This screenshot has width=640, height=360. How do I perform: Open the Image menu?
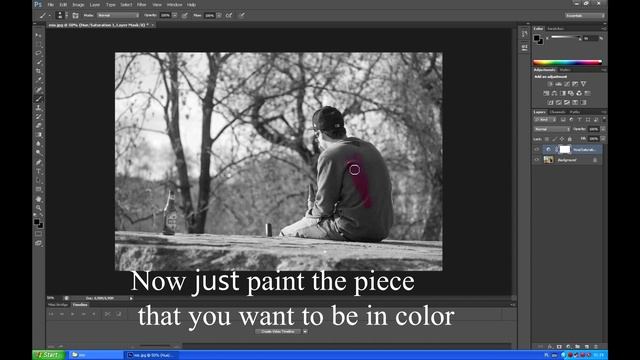[78, 4]
